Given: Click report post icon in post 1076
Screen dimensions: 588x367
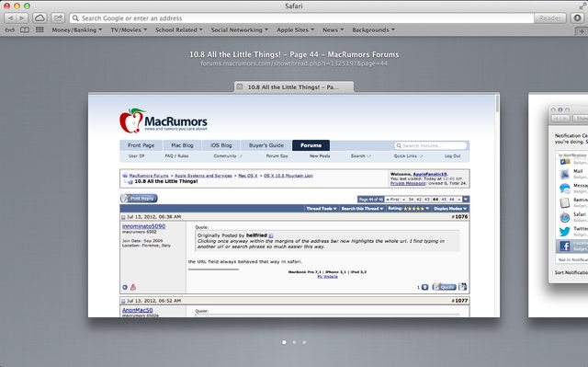Looking at the screenshot, I should [133, 288].
